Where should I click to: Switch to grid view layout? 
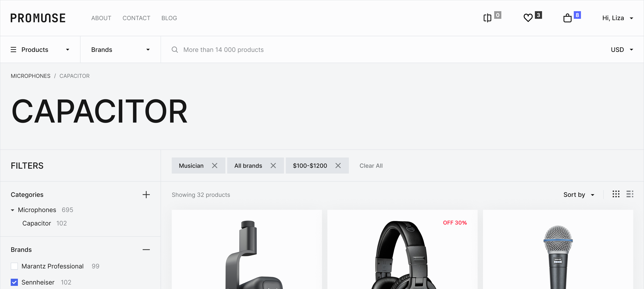(616, 194)
